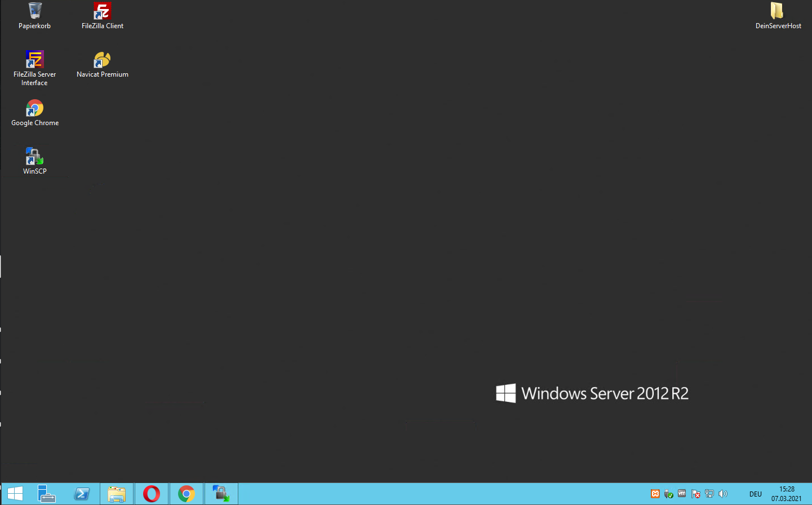Open File Explorer from the taskbar
This screenshot has height=505, width=812.
tap(117, 494)
